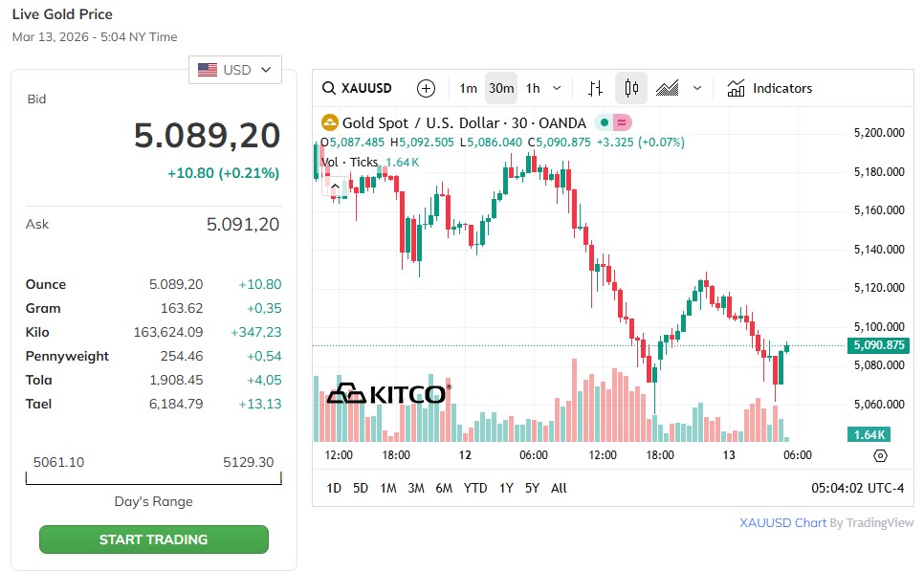Click the add symbol plus icon
Viewport: 924px width, 572px height.
pyautogui.click(x=427, y=88)
